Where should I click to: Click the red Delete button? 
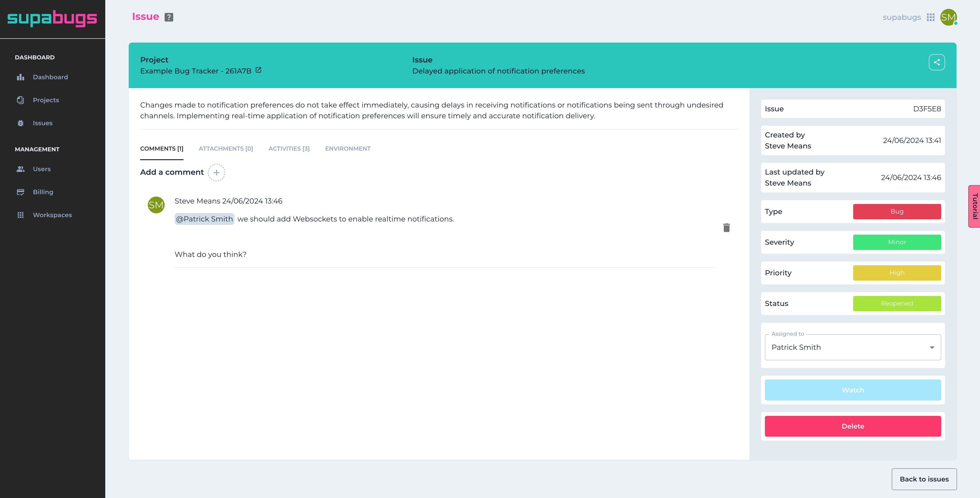tap(852, 426)
